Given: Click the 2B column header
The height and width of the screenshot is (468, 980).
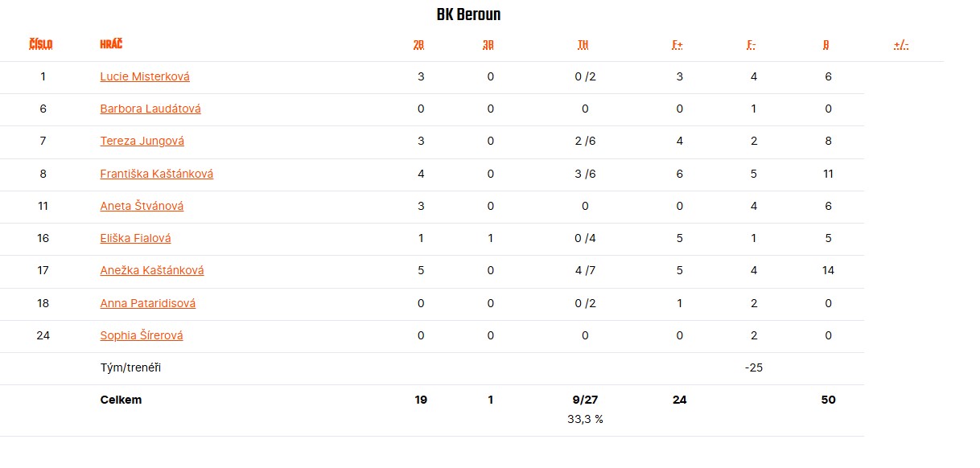Looking at the screenshot, I should (418, 45).
